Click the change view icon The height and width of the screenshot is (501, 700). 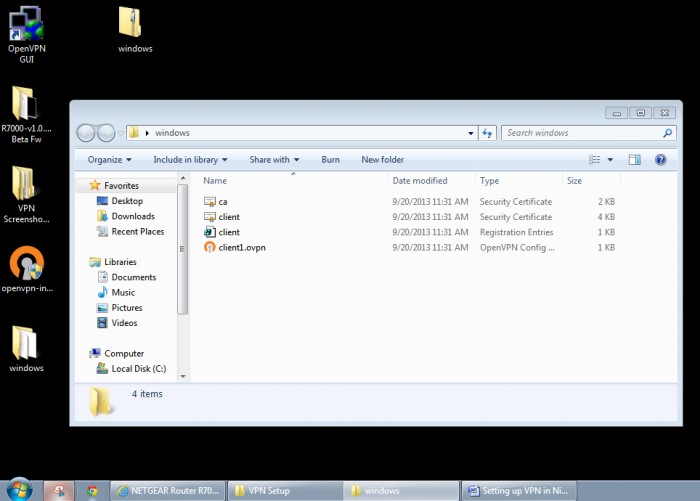[594, 159]
